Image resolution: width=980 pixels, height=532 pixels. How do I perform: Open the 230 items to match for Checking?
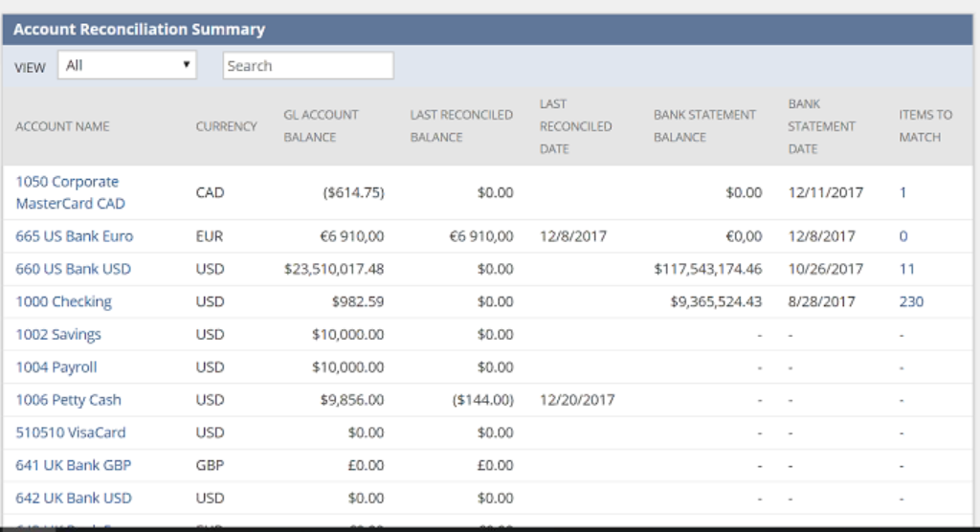tap(911, 302)
